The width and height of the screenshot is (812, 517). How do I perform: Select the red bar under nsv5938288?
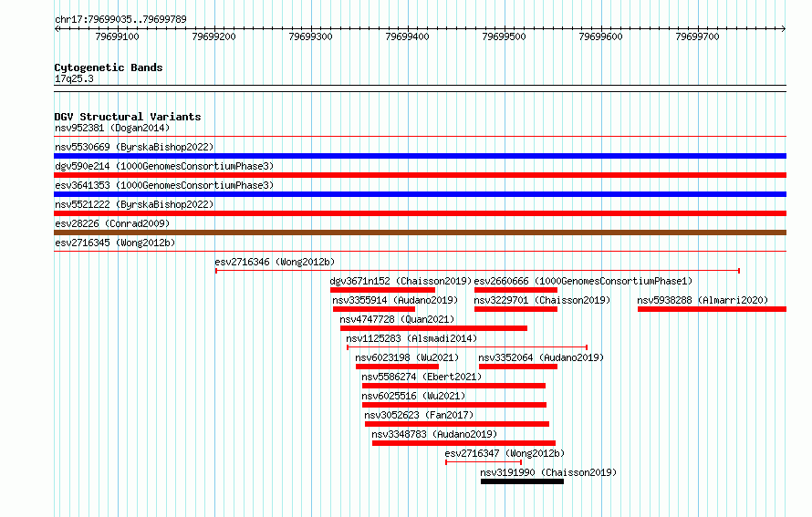[x=712, y=309]
